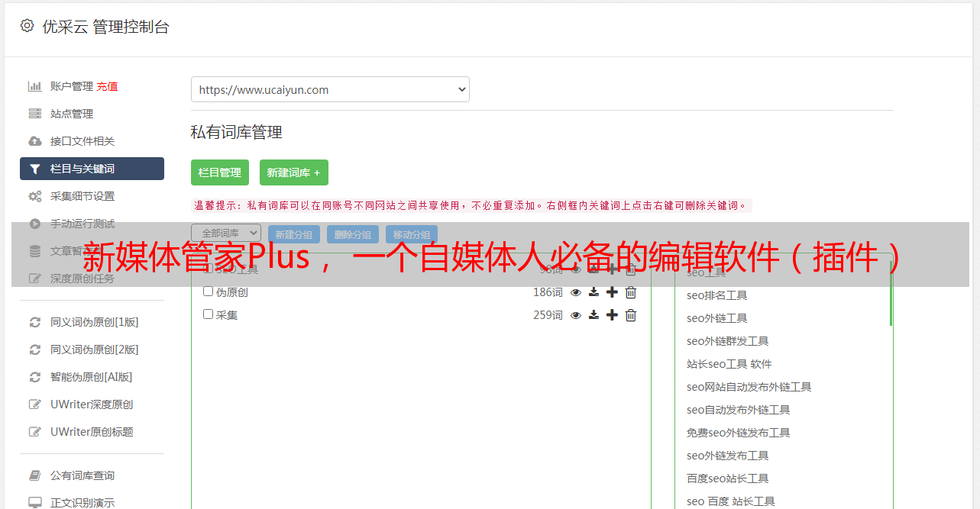Click the 186词 count

pyautogui.click(x=548, y=292)
